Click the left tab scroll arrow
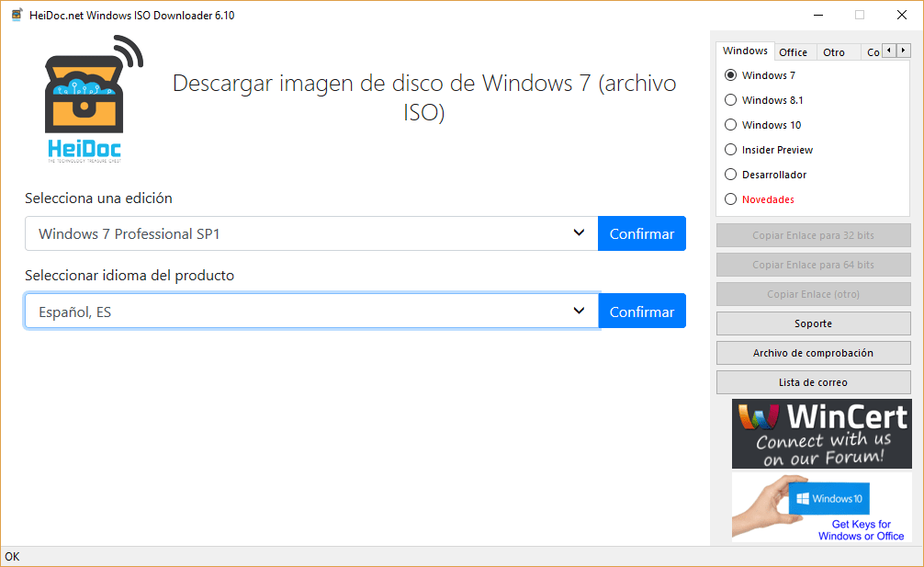Image resolution: width=924 pixels, height=567 pixels. (886, 51)
